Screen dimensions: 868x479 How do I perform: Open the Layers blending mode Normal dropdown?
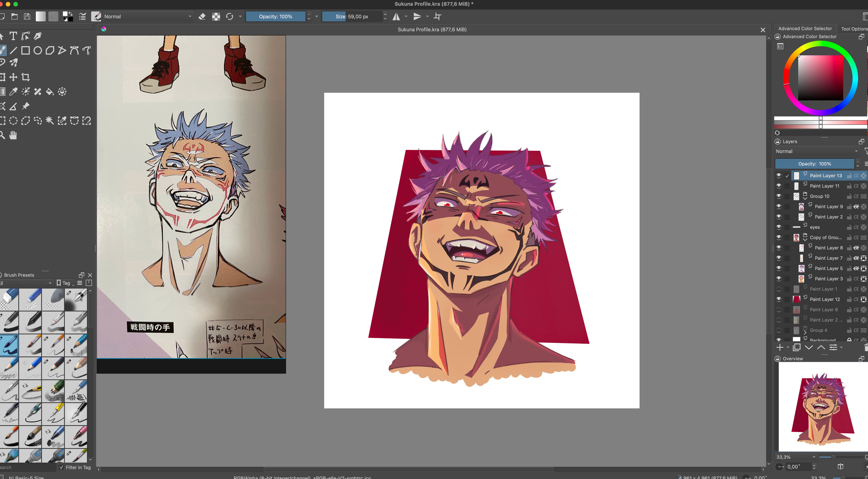tap(817, 152)
